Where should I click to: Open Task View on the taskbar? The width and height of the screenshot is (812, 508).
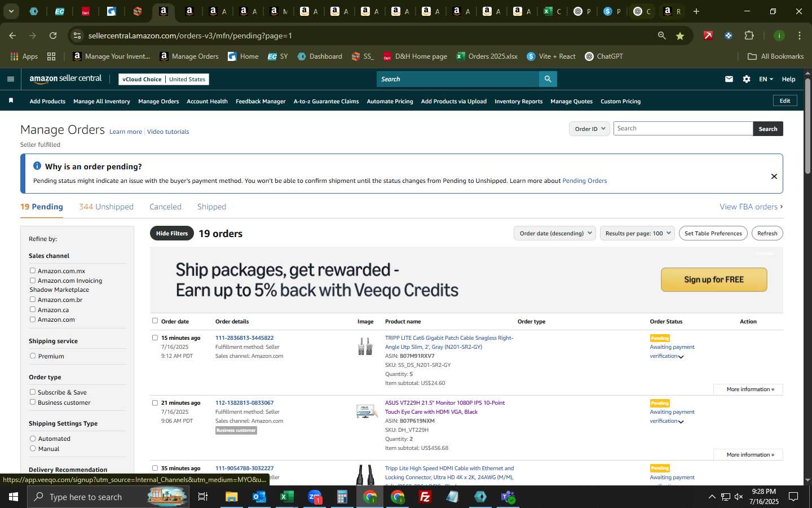(203, 497)
